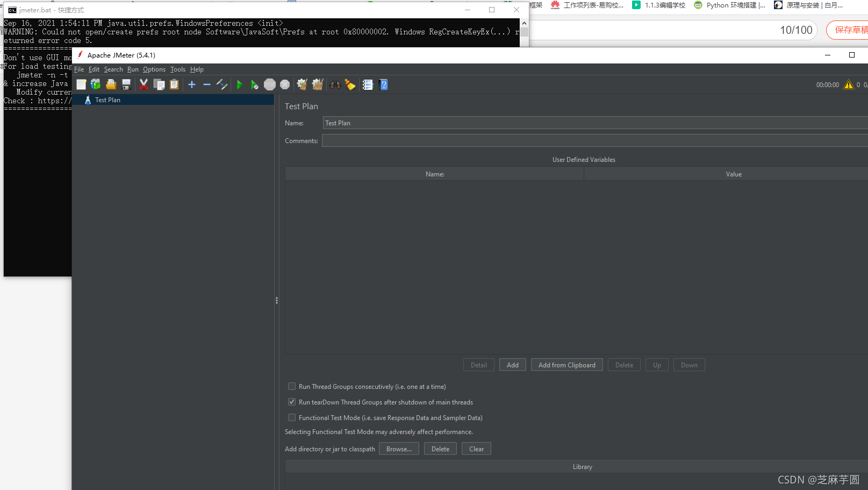Click the Delete button beside Add from Clipboard
This screenshot has height=490, width=868.
click(x=624, y=365)
